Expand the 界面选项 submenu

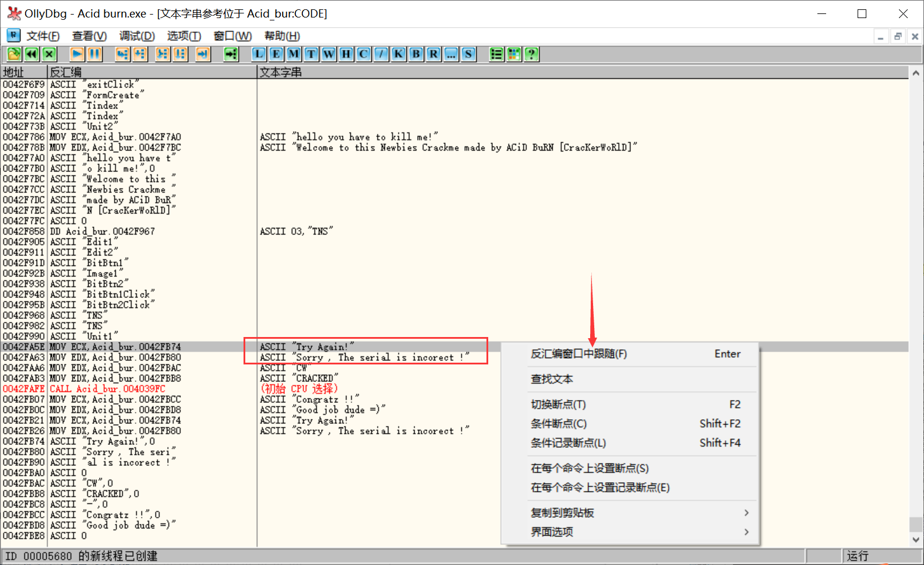click(630, 532)
